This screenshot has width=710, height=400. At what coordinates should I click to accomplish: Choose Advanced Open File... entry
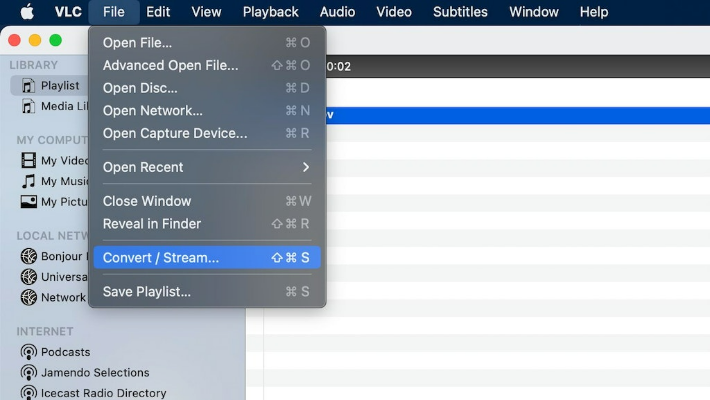[x=207, y=65]
